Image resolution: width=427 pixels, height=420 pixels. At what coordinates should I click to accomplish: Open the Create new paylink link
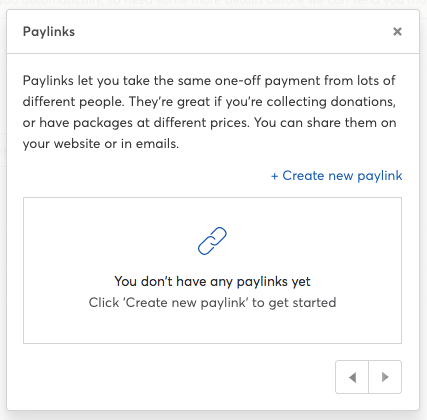(337, 176)
